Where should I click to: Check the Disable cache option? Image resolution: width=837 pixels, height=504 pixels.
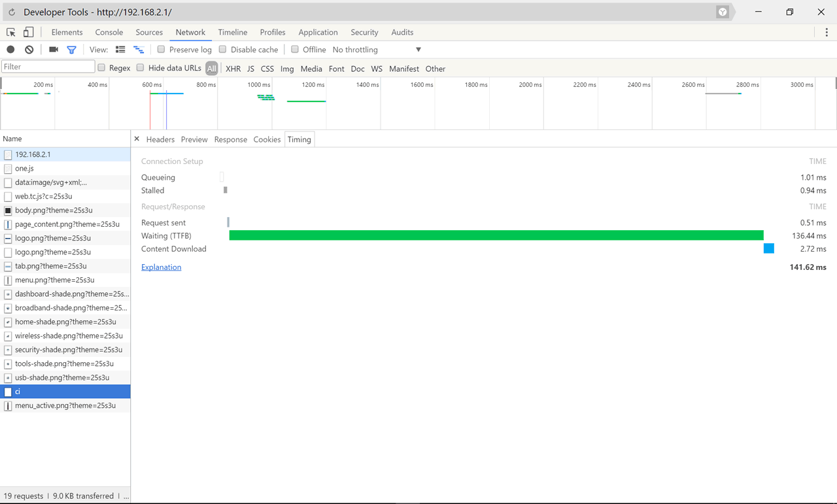(222, 50)
